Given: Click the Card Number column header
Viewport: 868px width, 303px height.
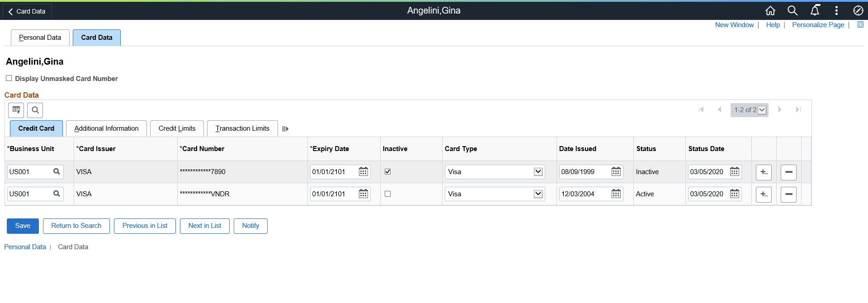Looking at the screenshot, I should 202,149.
